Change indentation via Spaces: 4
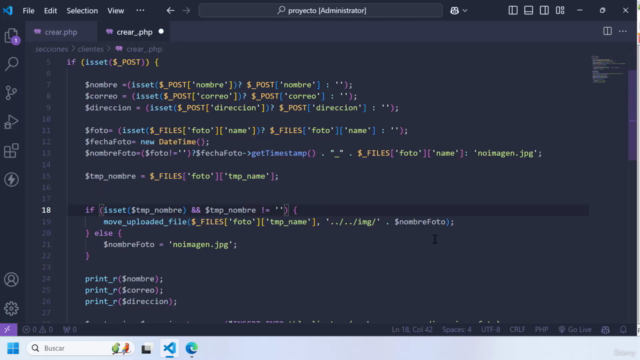 click(457, 329)
